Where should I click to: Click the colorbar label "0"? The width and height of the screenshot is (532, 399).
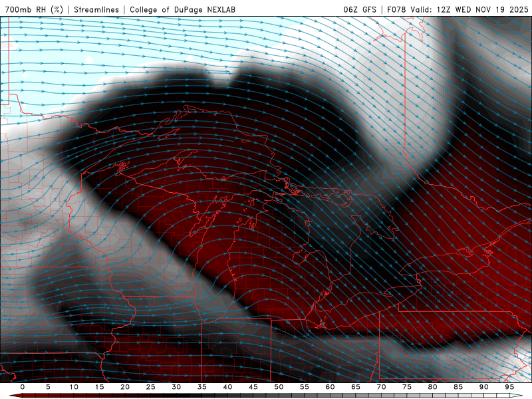23,387
